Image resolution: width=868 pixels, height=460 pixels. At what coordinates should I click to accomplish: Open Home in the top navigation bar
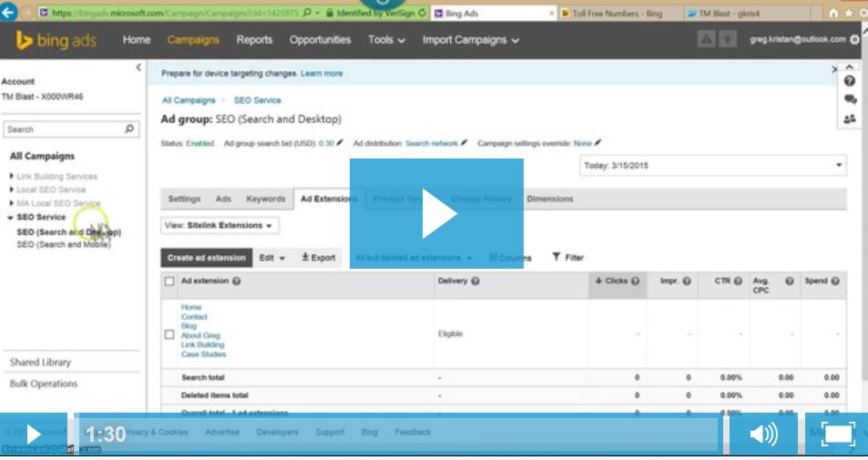(137, 40)
